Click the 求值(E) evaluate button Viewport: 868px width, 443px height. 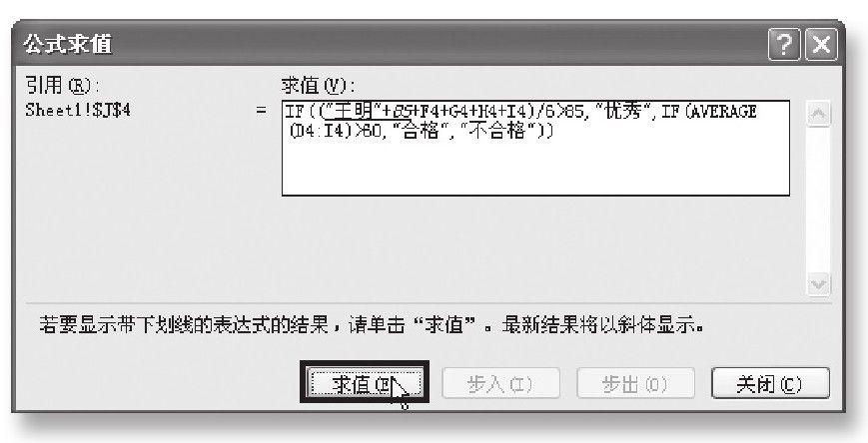(x=365, y=383)
